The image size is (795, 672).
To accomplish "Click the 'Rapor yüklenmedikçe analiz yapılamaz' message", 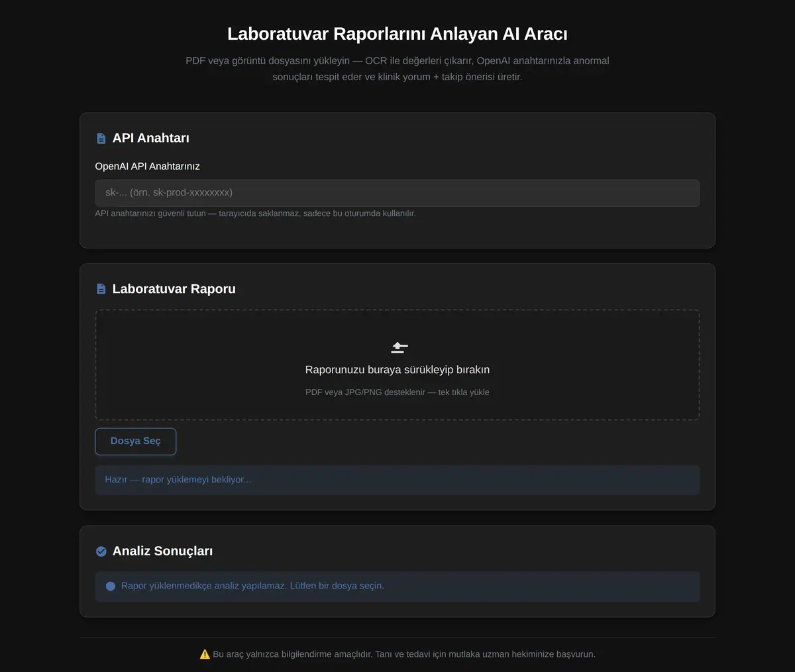I will (397, 587).
